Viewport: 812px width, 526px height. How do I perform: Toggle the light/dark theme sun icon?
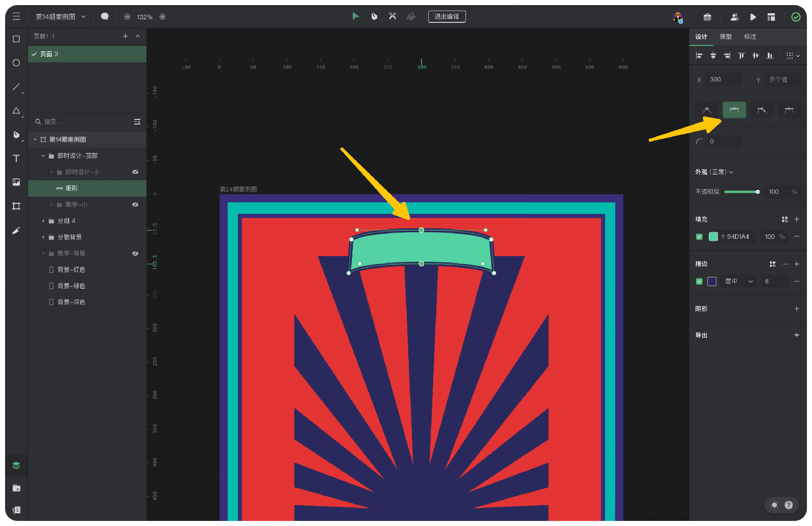(x=774, y=505)
